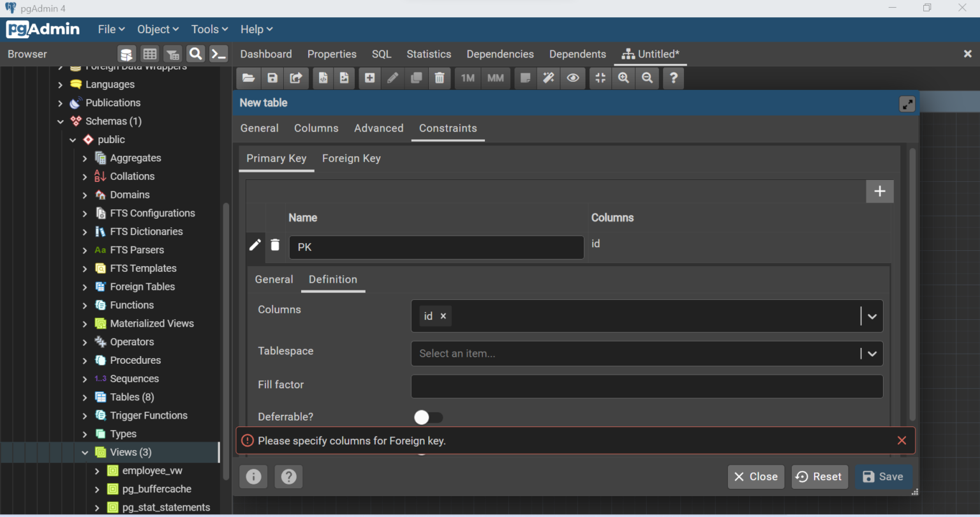Open the Tablespace dropdown
980x517 pixels.
pyautogui.click(x=872, y=354)
